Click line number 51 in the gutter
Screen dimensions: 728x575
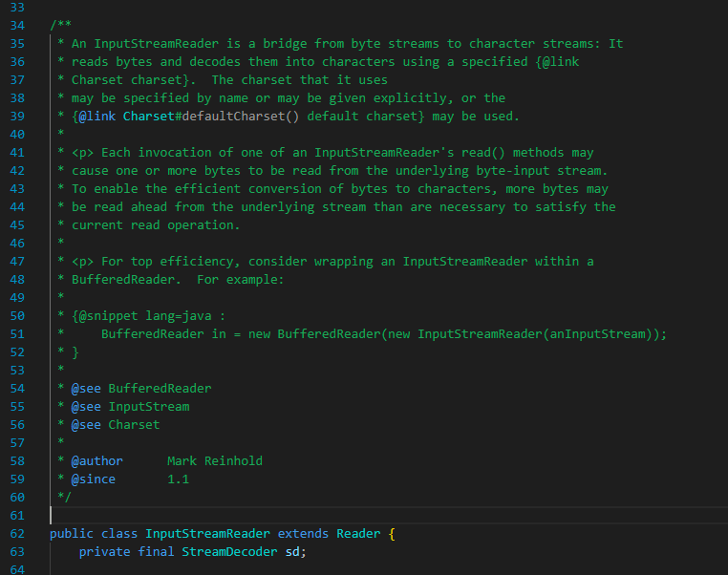[x=15, y=334]
